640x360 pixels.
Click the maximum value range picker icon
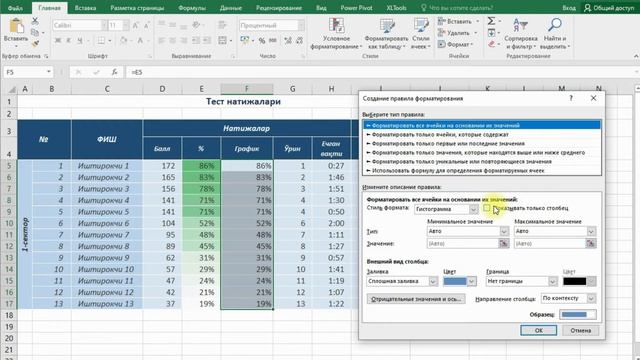coord(591,244)
